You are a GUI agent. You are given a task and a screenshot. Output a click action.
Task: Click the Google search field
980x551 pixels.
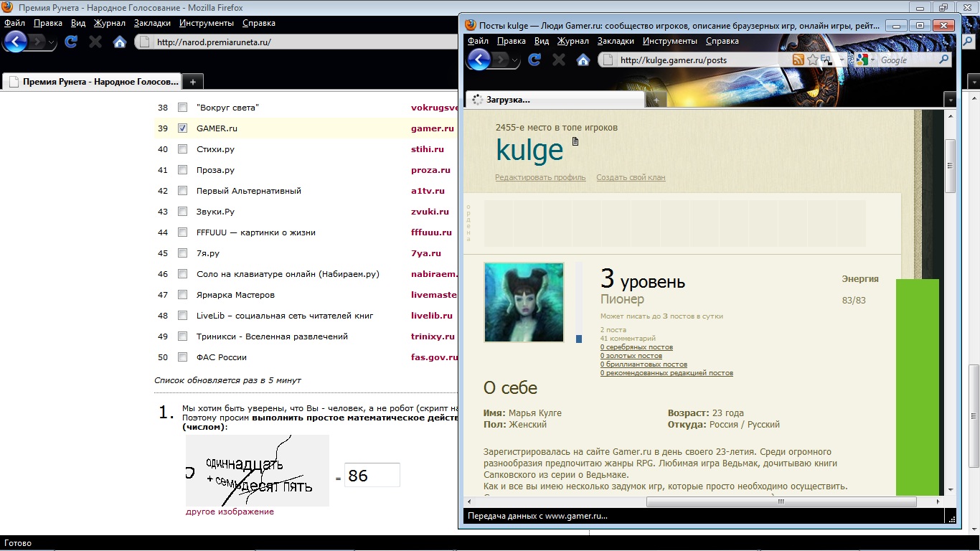tap(908, 60)
